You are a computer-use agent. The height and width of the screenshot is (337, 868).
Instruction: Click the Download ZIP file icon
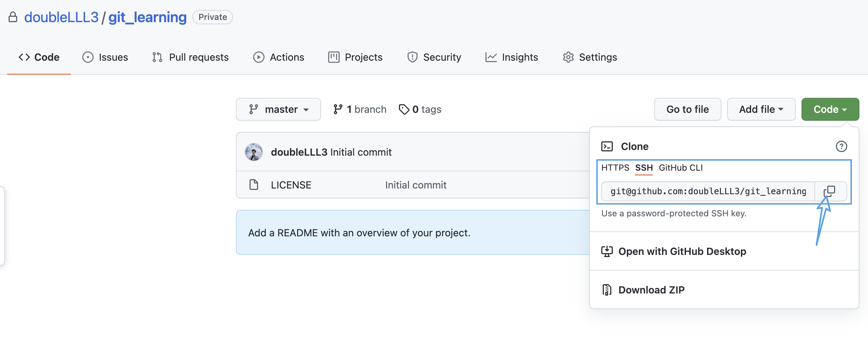607,290
